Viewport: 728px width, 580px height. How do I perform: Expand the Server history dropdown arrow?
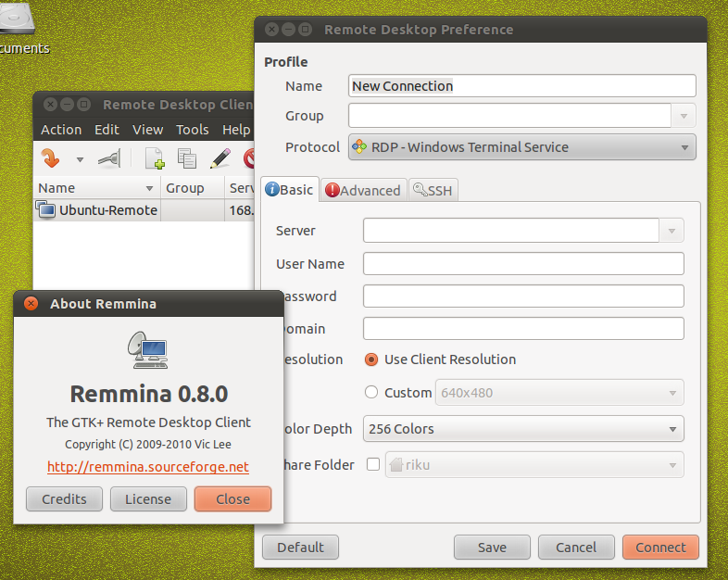pyautogui.click(x=672, y=231)
